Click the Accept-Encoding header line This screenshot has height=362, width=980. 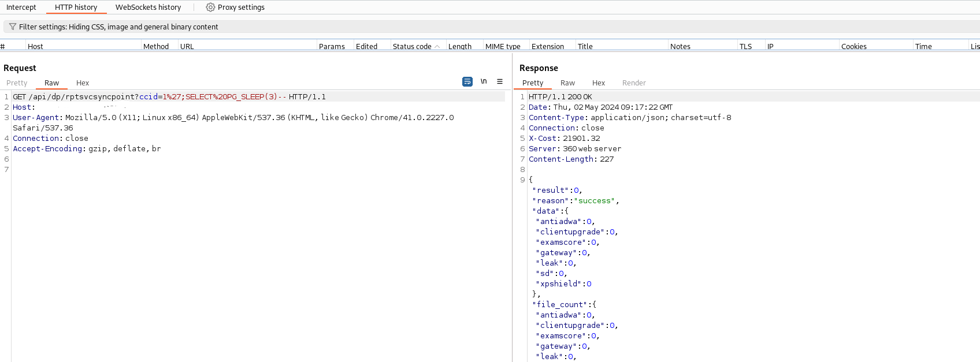tap(87, 149)
